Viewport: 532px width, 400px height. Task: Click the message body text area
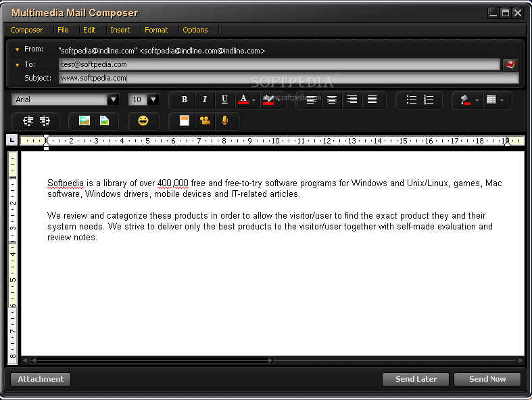point(273,254)
